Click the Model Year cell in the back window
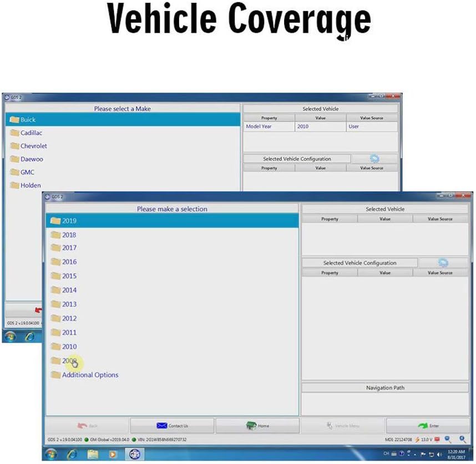The height and width of the screenshot is (464, 476). [269, 126]
